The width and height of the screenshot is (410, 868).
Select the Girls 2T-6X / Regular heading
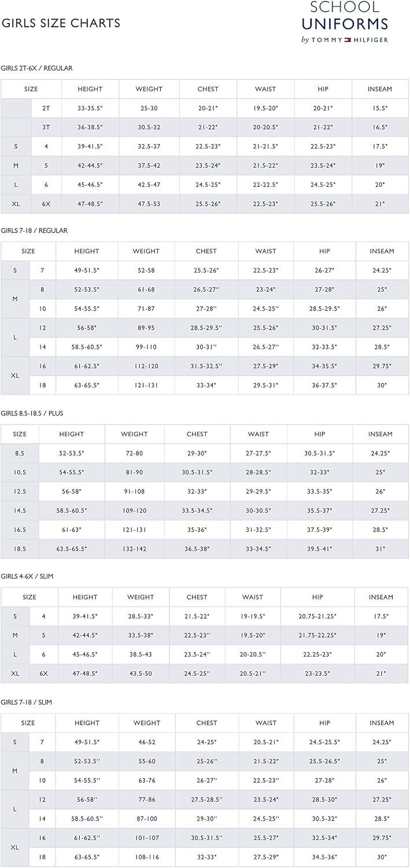36,68
